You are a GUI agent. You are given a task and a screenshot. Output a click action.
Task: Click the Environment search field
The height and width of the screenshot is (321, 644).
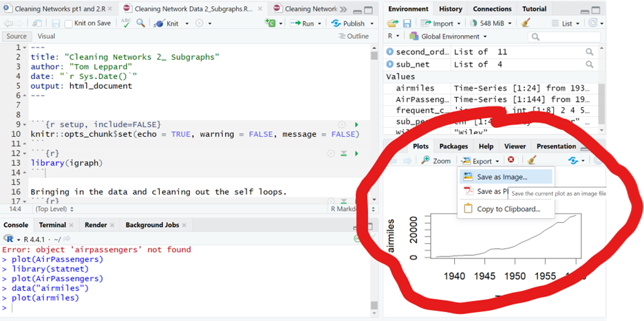(563, 36)
